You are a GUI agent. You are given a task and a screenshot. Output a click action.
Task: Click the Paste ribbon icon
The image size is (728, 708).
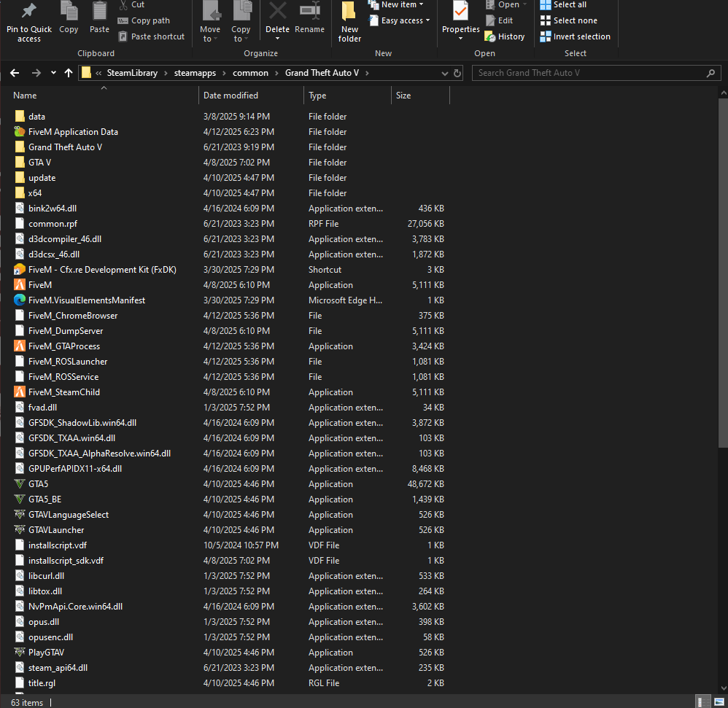click(99, 11)
